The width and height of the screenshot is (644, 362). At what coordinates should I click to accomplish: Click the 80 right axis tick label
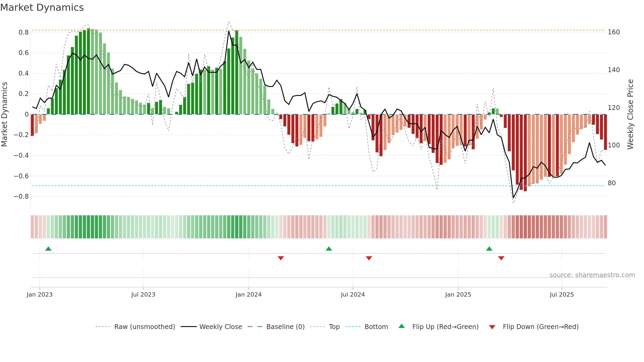tap(612, 183)
